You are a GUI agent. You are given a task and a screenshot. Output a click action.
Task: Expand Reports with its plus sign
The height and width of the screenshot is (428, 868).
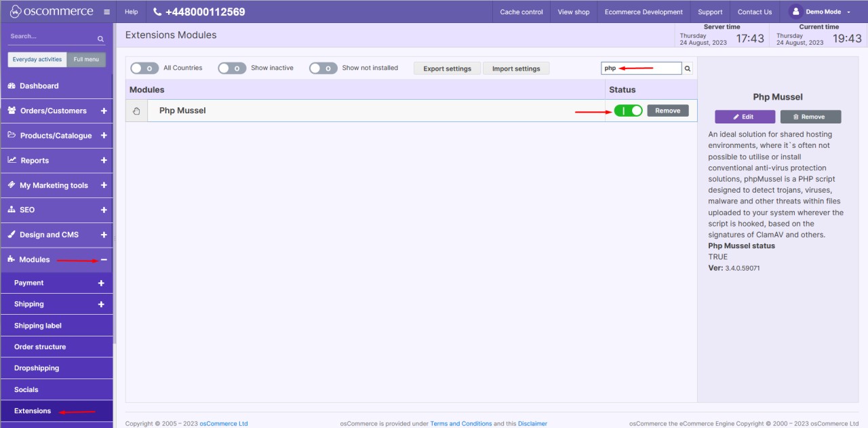point(104,160)
